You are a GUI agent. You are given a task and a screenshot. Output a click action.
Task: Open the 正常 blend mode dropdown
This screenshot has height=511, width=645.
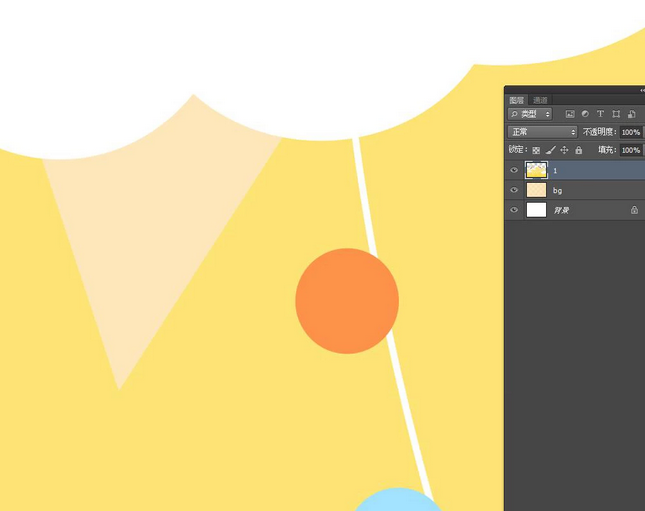pyautogui.click(x=543, y=132)
